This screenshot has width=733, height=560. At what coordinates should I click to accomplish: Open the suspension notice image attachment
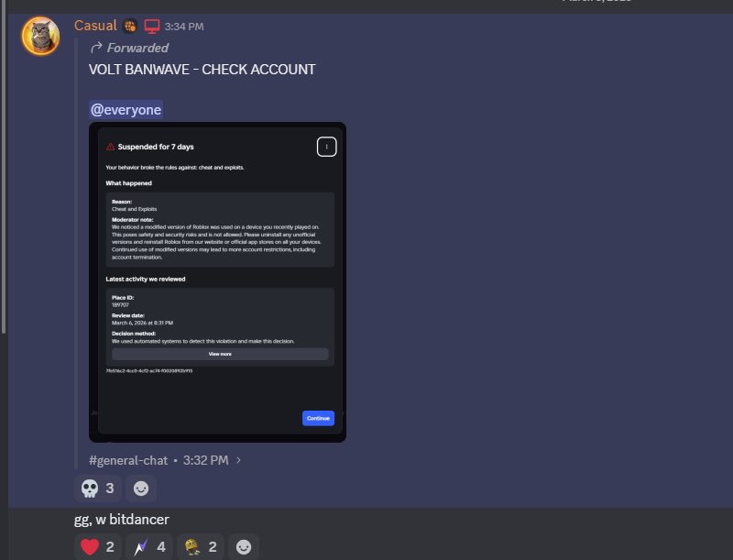click(x=217, y=282)
